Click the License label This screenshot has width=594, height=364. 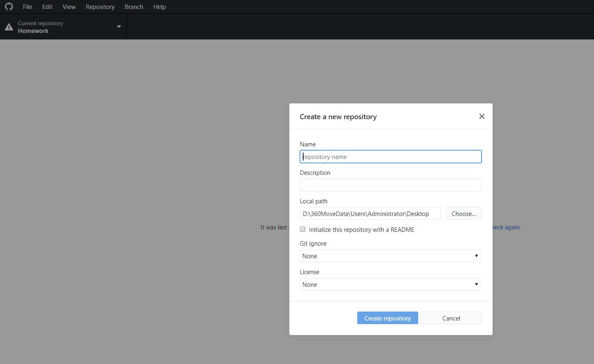point(309,272)
